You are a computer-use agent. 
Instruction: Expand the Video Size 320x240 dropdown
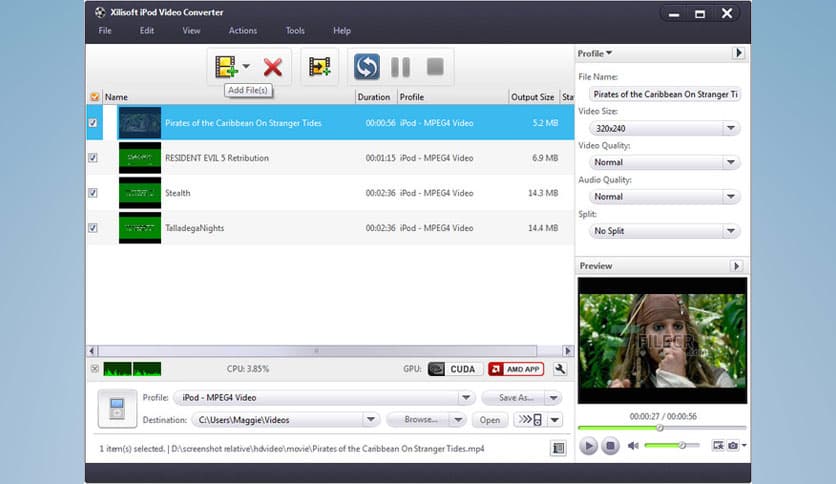tap(731, 128)
